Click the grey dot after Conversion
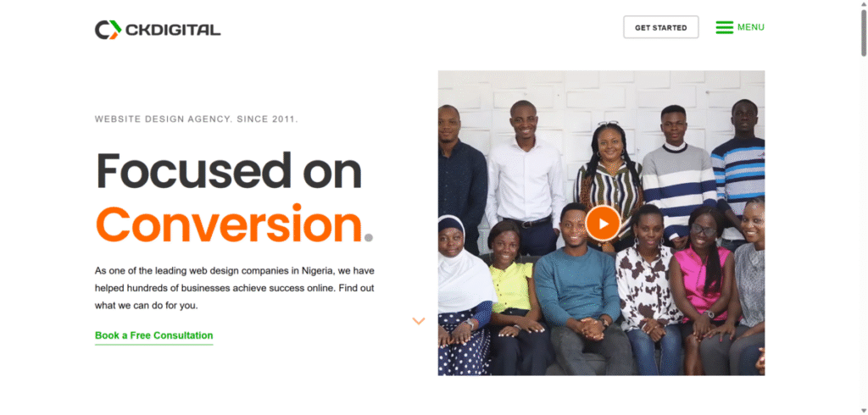 point(368,238)
